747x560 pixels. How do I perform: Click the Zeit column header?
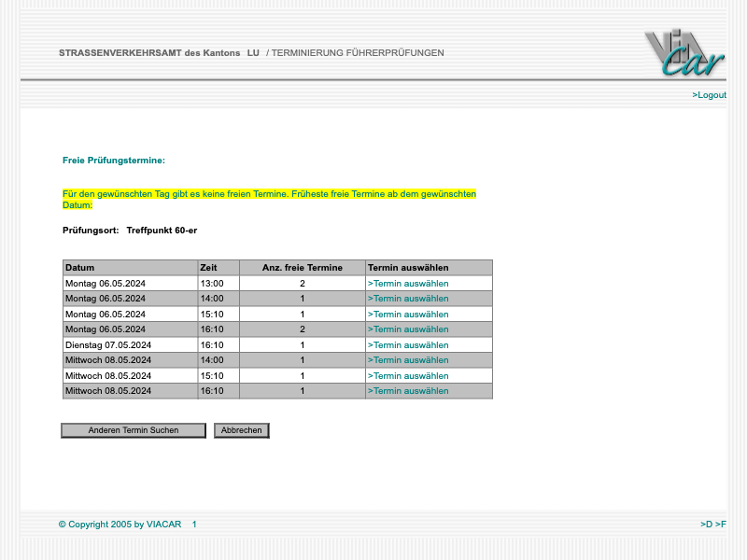tap(210, 268)
